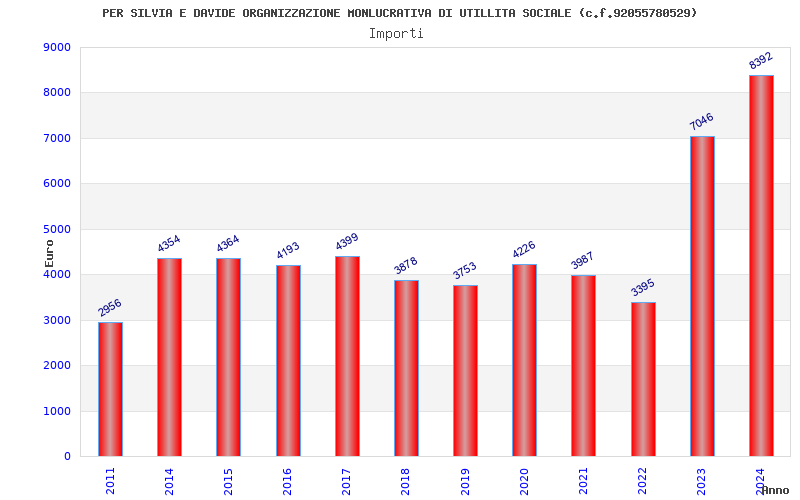
Task: Click the value label 4354
Action: click(169, 243)
